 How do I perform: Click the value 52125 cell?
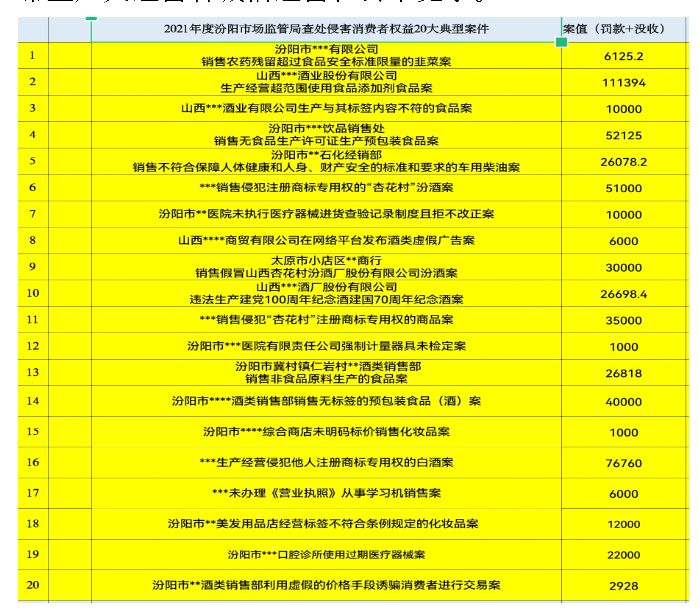tap(623, 135)
